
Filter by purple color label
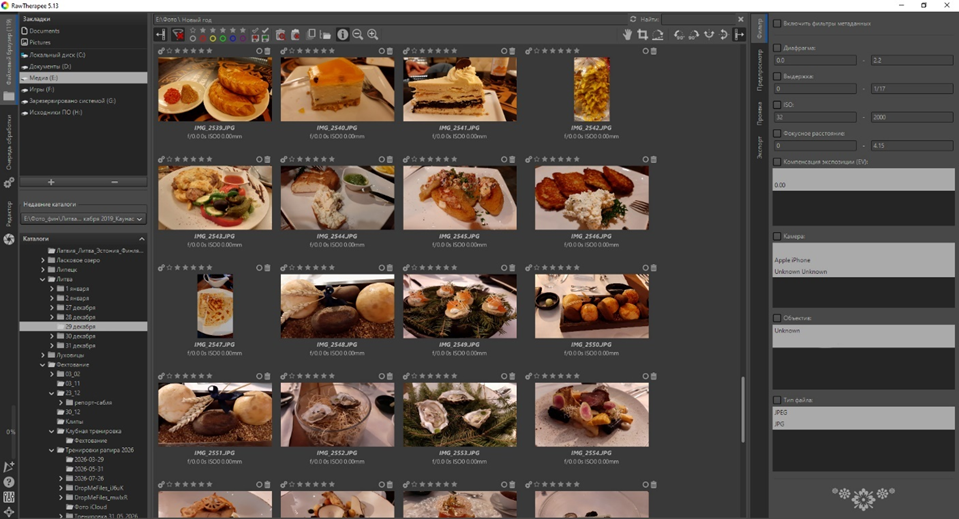click(243, 39)
